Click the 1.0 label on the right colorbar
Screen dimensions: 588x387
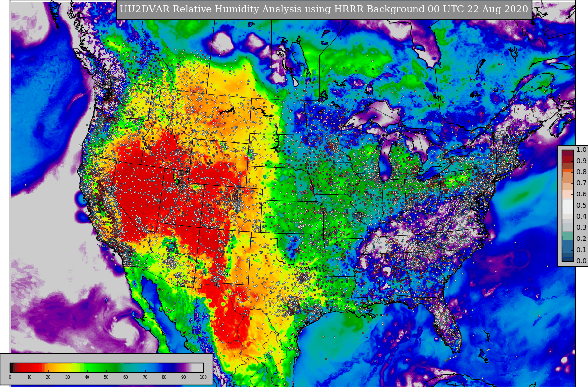[x=581, y=150]
